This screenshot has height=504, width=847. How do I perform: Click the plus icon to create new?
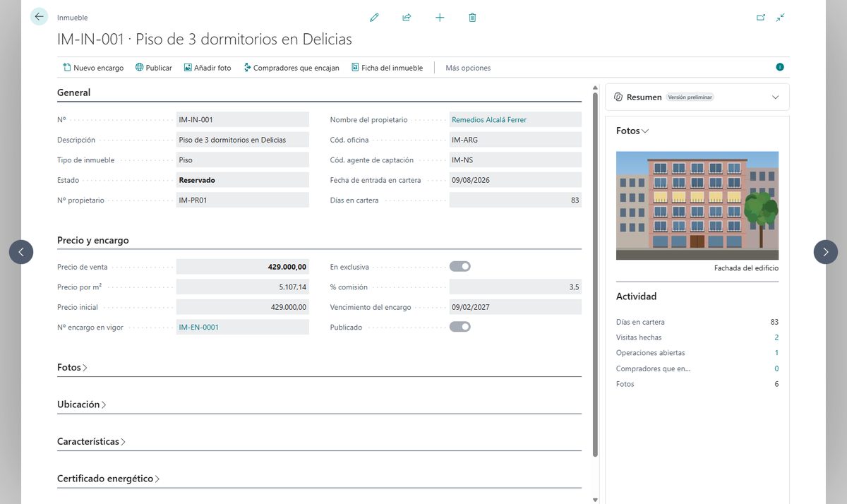(440, 17)
